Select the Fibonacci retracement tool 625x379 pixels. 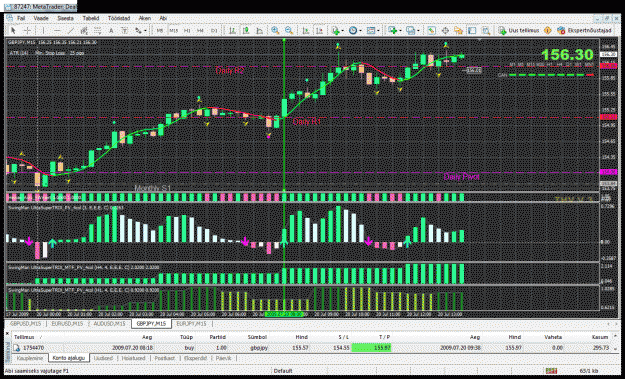coord(98,30)
